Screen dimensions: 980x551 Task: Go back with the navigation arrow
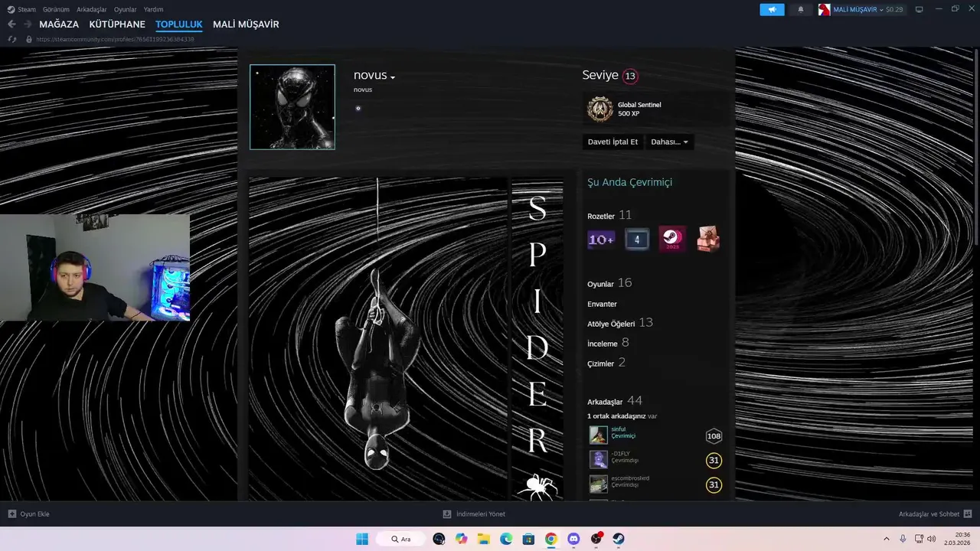11,24
